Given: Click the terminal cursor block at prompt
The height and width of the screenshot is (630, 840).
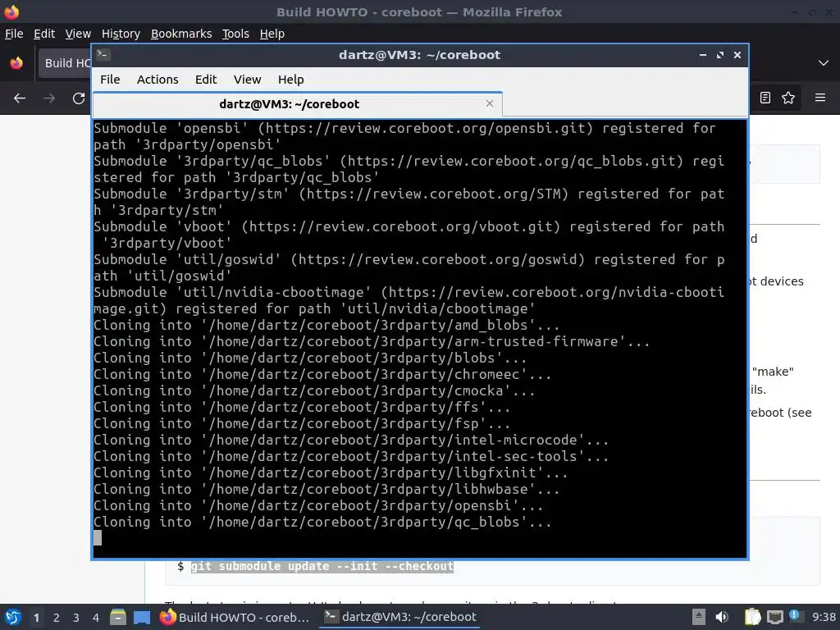Looking at the screenshot, I should (98, 538).
